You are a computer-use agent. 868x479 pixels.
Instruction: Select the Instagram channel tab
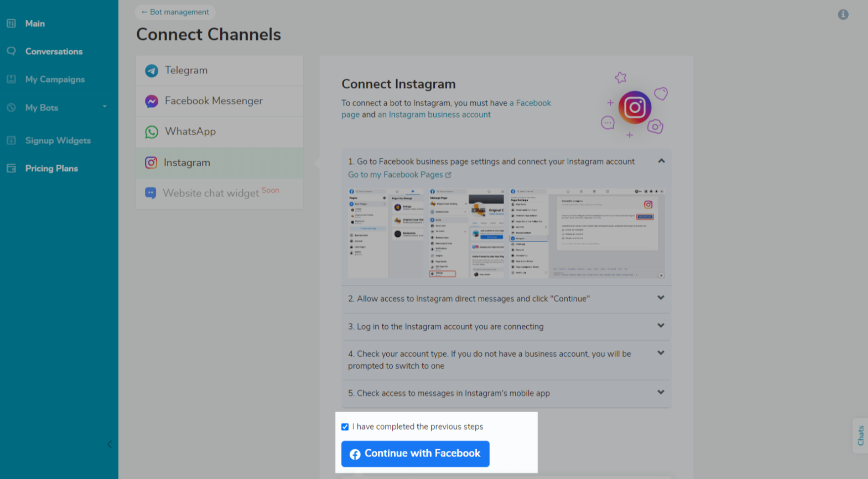click(220, 163)
